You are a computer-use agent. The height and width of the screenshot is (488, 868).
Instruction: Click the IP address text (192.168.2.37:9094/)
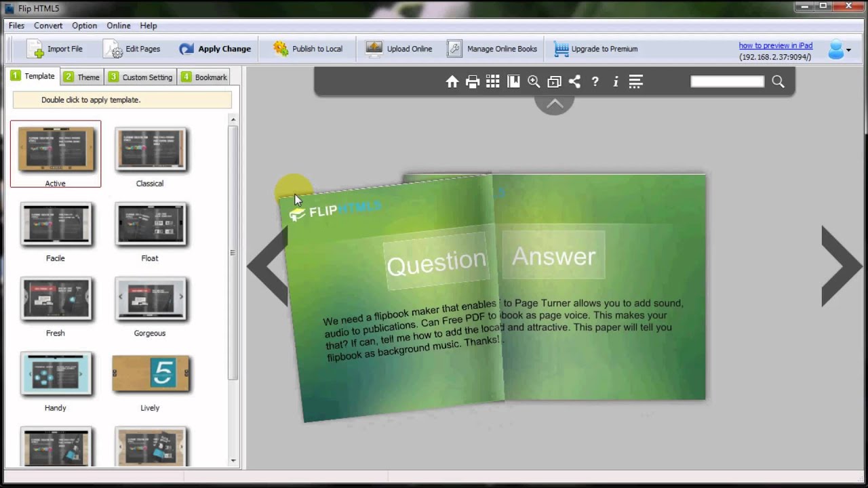(x=775, y=57)
